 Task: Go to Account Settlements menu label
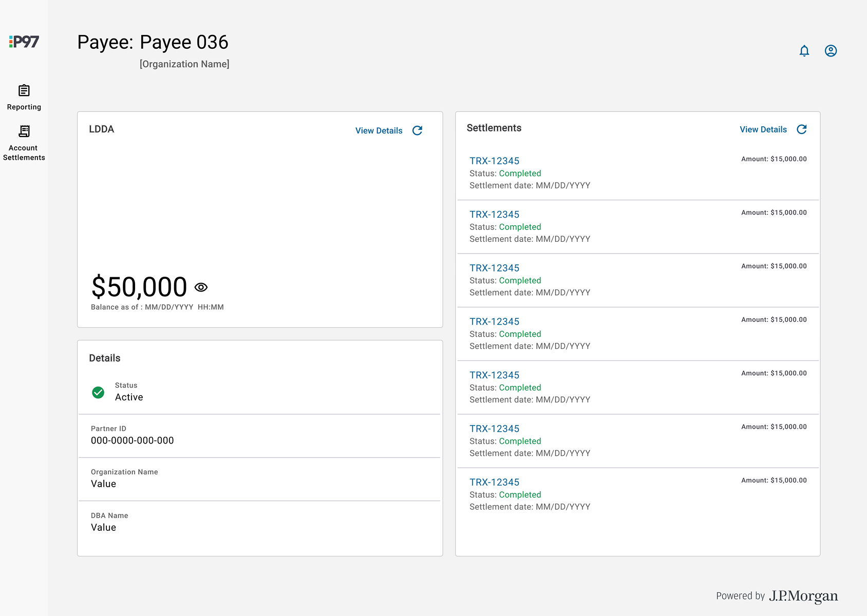[x=24, y=153]
